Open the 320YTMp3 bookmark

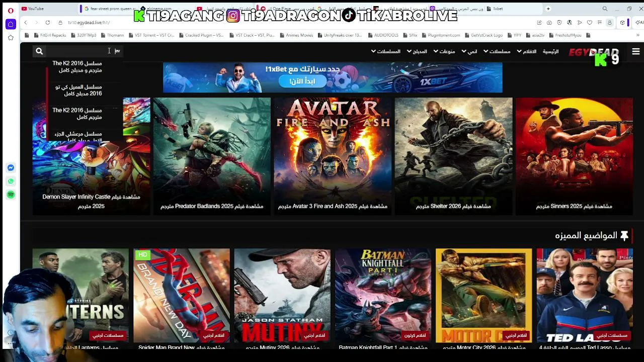click(x=83, y=35)
